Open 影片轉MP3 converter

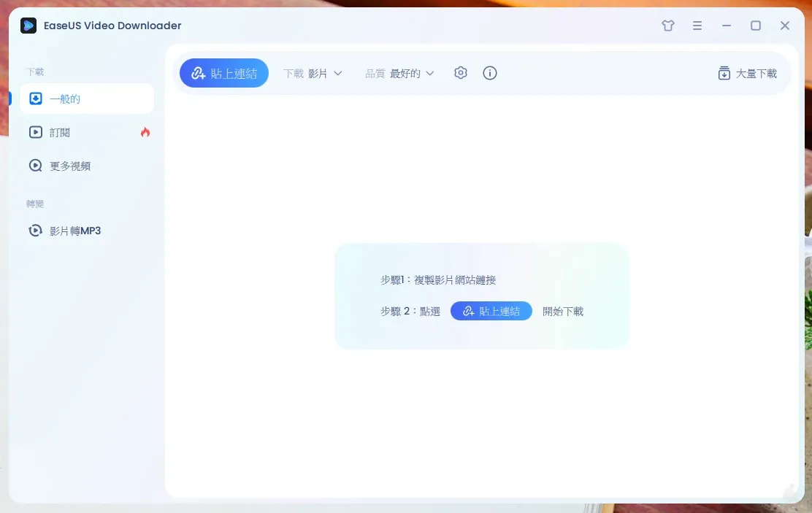(x=87, y=231)
